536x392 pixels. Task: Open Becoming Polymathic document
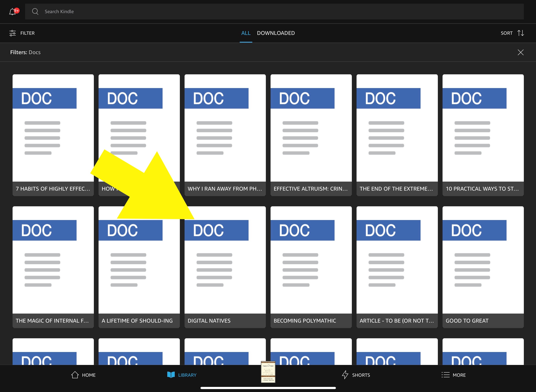(311, 267)
